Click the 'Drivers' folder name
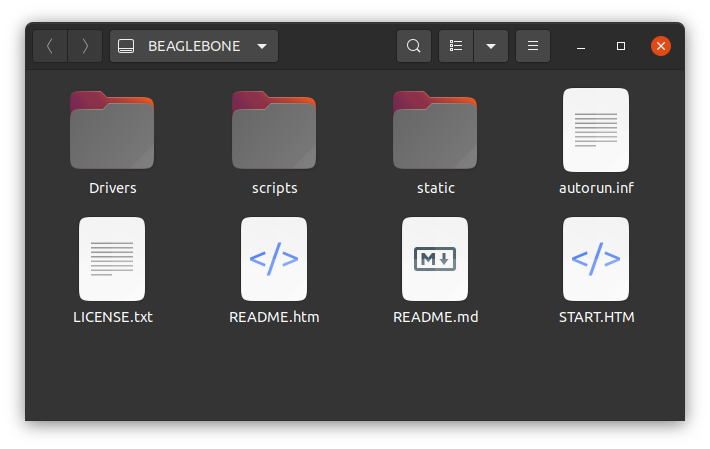The image size is (710, 449). click(112, 188)
